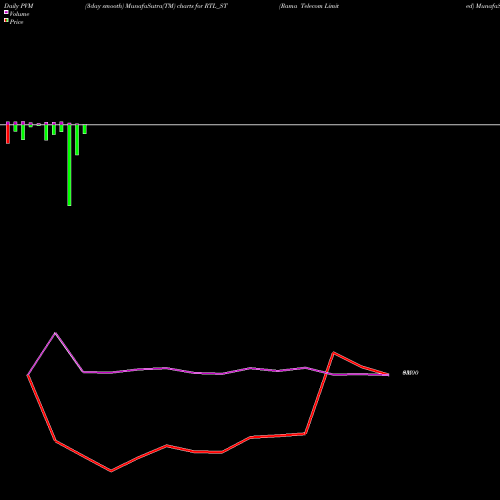Click the Price legend color swatch
This screenshot has height=500, width=500.
(x=6, y=21)
